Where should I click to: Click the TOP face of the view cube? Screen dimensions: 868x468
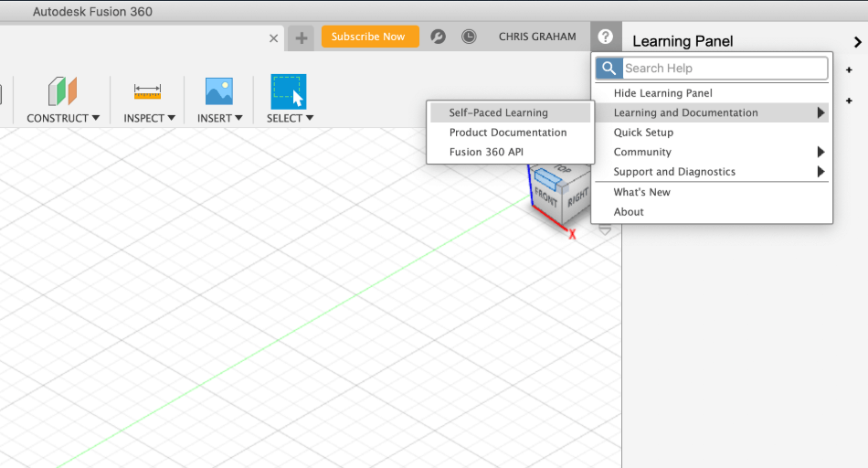tap(562, 169)
